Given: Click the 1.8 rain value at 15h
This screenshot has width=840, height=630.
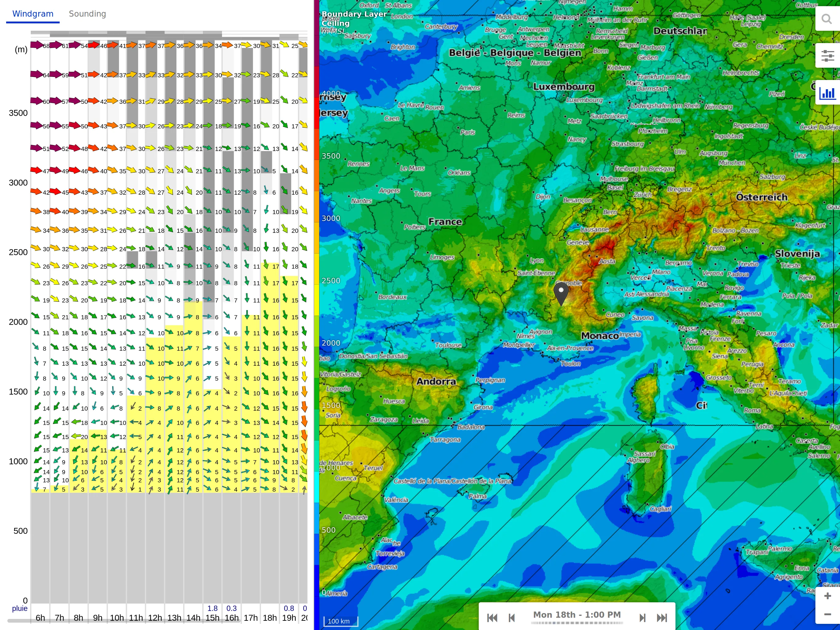Looking at the screenshot, I should point(212,608).
